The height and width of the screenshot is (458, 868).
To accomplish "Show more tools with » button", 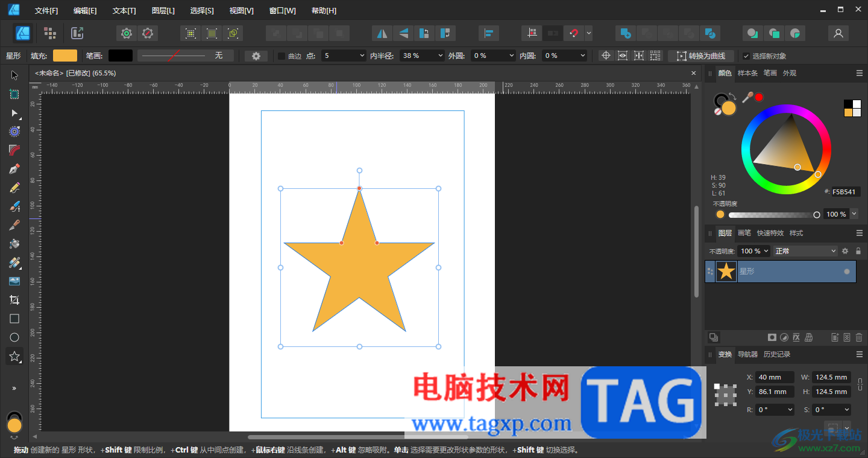I will pyautogui.click(x=14, y=388).
